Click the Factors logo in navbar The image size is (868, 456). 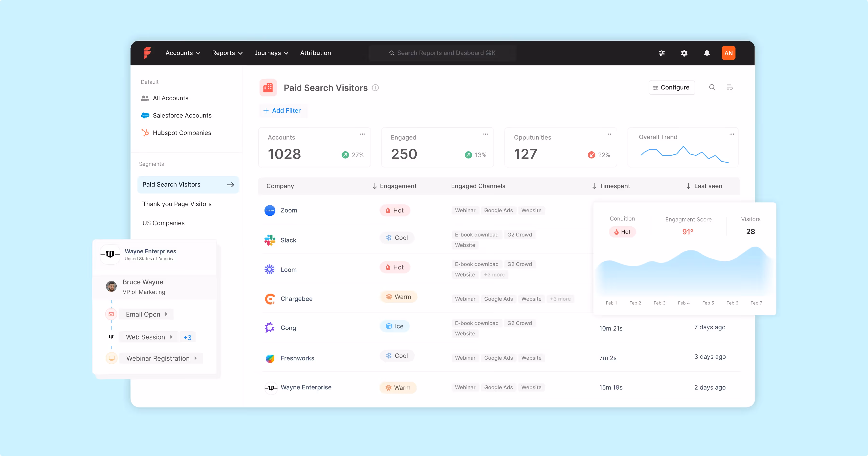click(147, 53)
